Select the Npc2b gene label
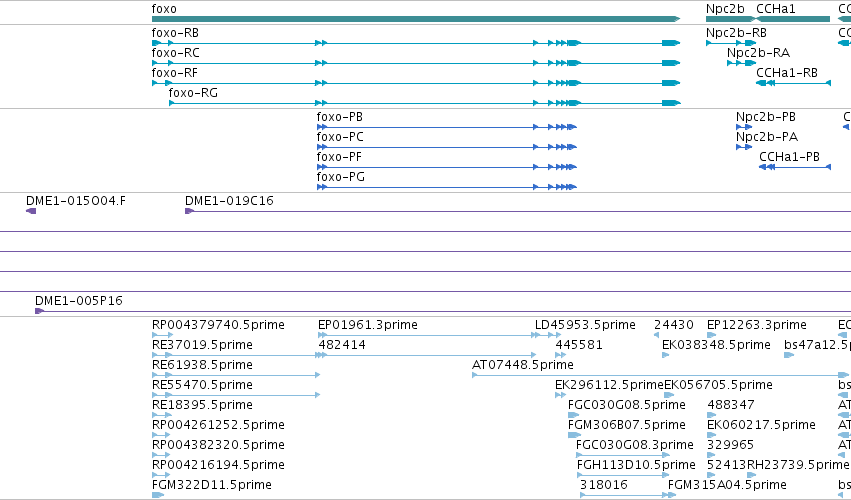 [x=725, y=9]
